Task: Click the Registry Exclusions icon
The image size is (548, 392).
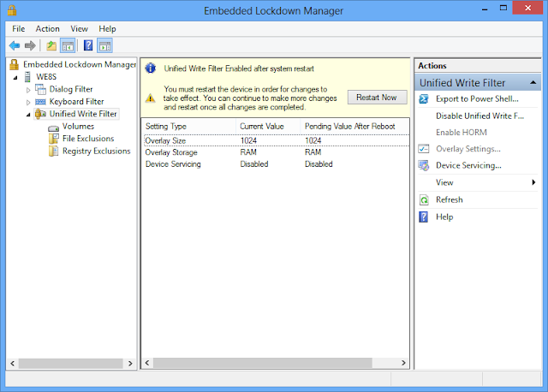Action: [x=53, y=151]
